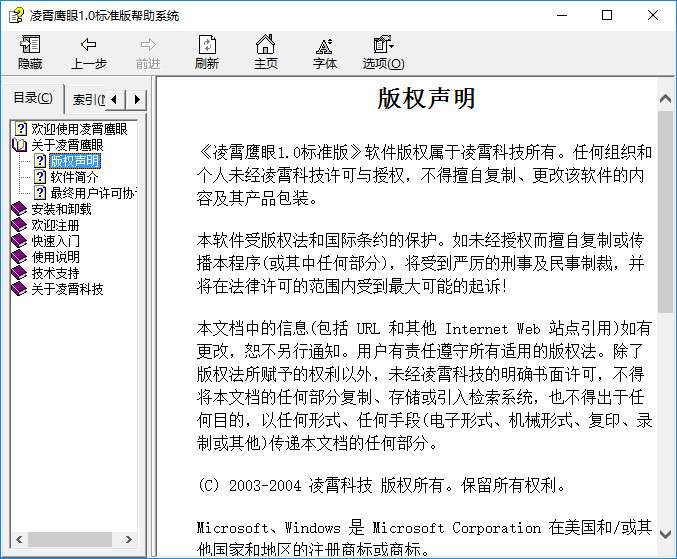Open the 软件简介 topic
The height and width of the screenshot is (559, 677).
[74, 177]
